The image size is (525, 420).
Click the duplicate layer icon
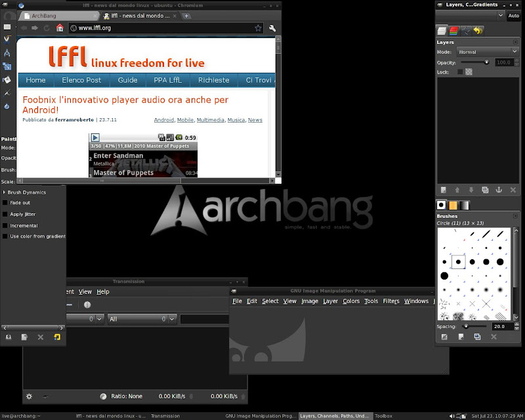485,190
